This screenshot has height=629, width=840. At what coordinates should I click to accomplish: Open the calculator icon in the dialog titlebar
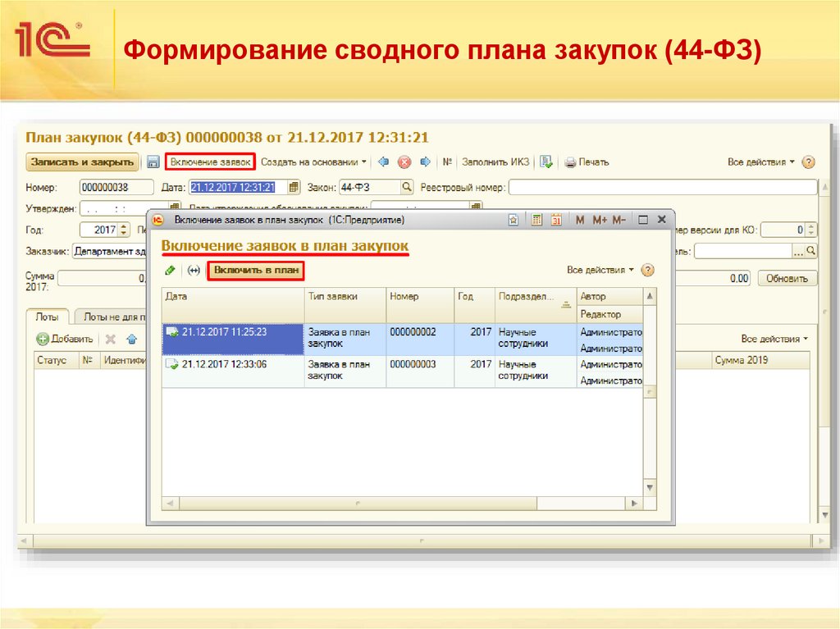pyautogui.click(x=536, y=218)
